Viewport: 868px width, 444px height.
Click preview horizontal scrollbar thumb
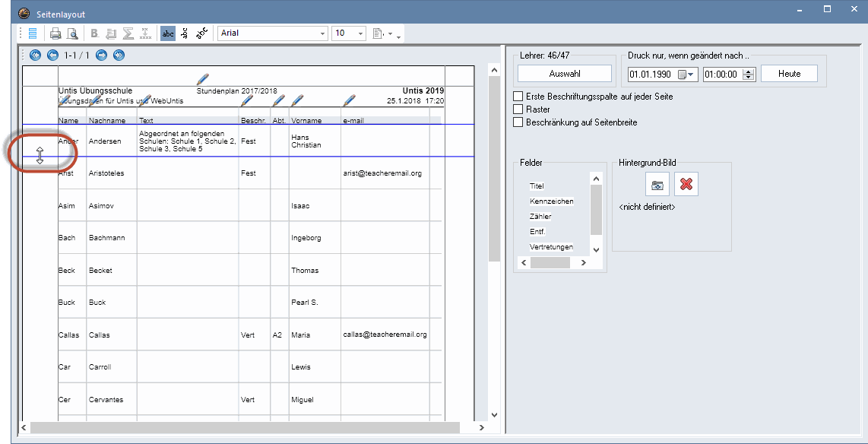click(246, 427)
